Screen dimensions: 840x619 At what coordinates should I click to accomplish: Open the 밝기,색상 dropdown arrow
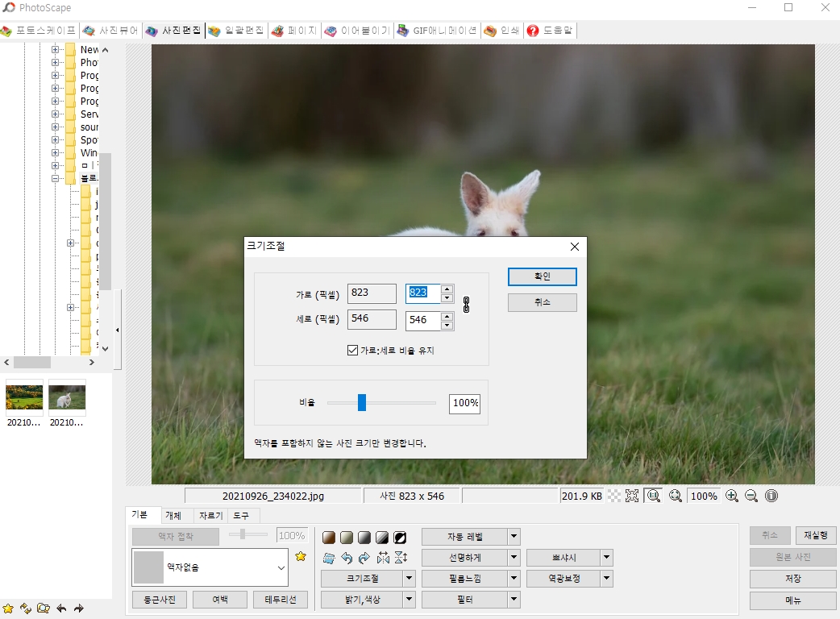pos(410,600)
